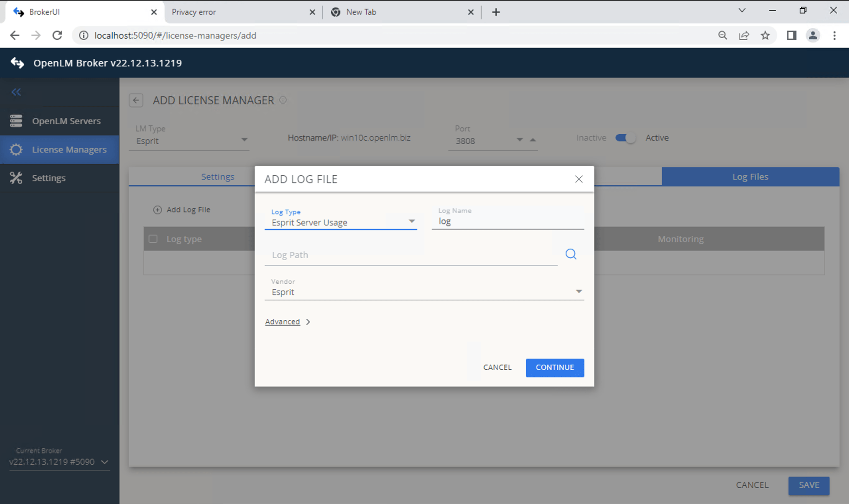
Task: Open the OpenLM Servers section
Action: (66, 121)
